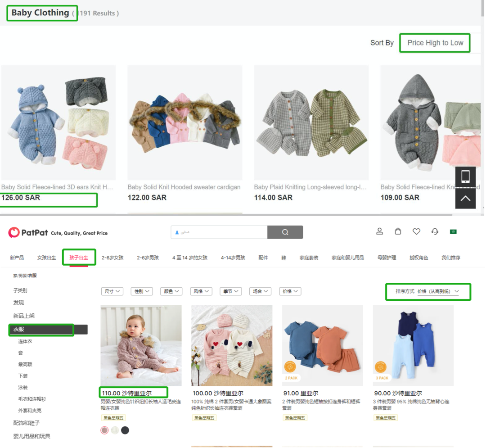Click the customer support headset icon

pyautogui.click(x=435, y=231)
